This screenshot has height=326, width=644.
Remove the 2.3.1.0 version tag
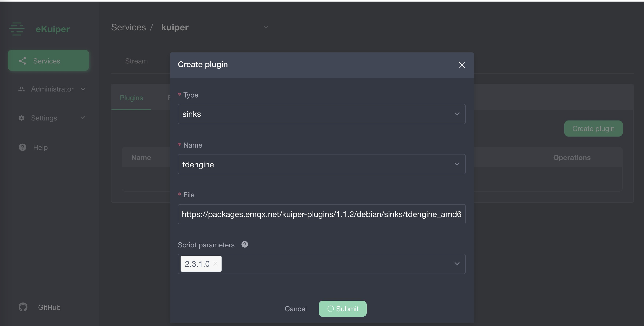216,264
